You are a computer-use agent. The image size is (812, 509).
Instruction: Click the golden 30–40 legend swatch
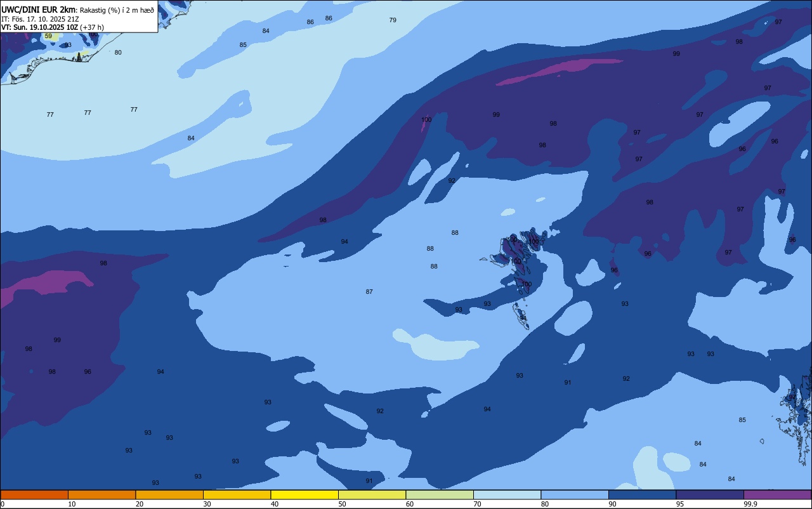(237, 494)
